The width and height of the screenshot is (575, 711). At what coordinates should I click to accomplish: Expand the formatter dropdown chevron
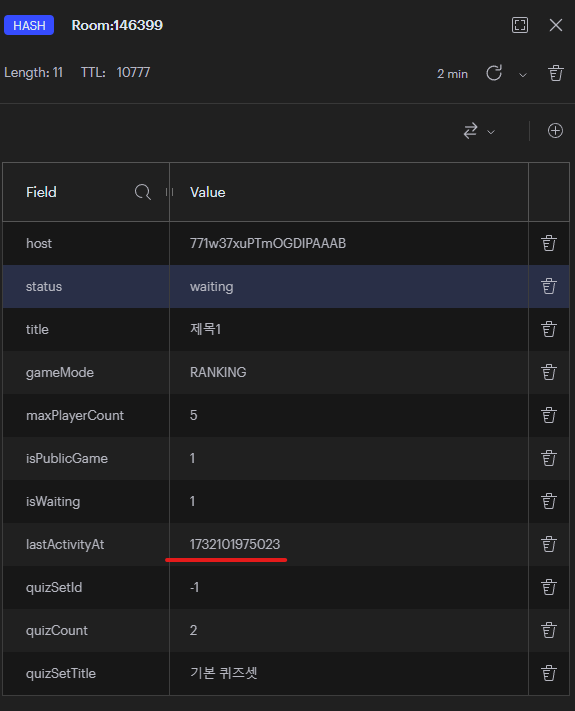coord(491,132)
